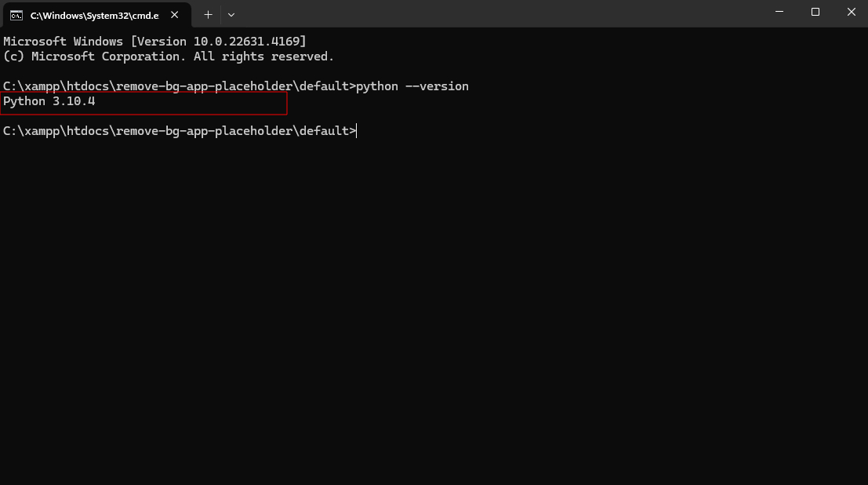Place cursor at the blinking command prompt caret
The width and height of the screenshot is (868, 485).
tap(357, 131)
